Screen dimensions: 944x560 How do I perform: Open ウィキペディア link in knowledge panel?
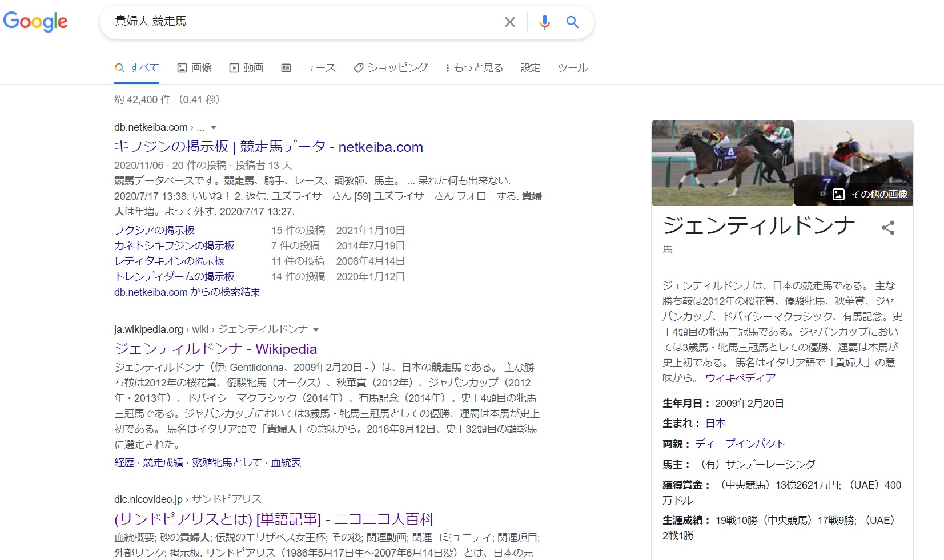tap(740, 378)
